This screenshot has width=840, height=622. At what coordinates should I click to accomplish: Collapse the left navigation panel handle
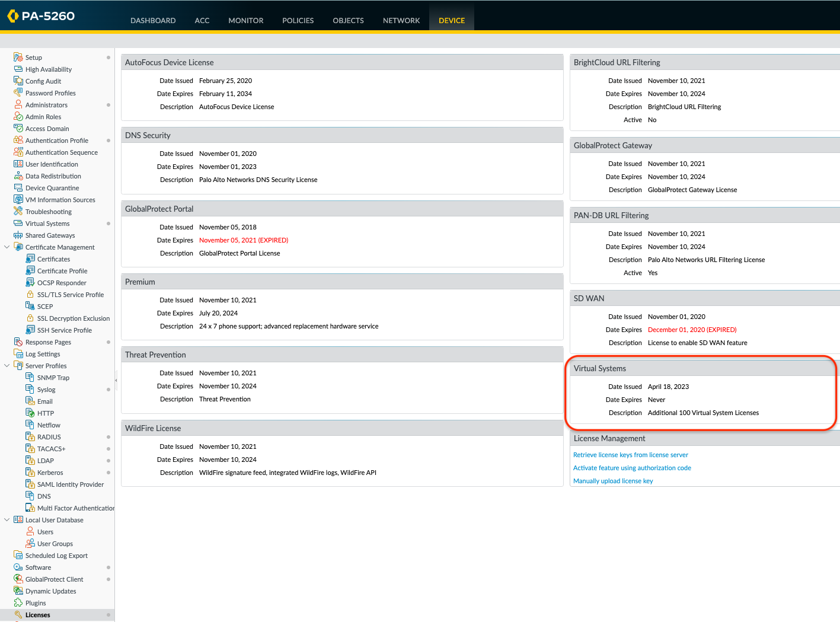click(x=116, y=380)
